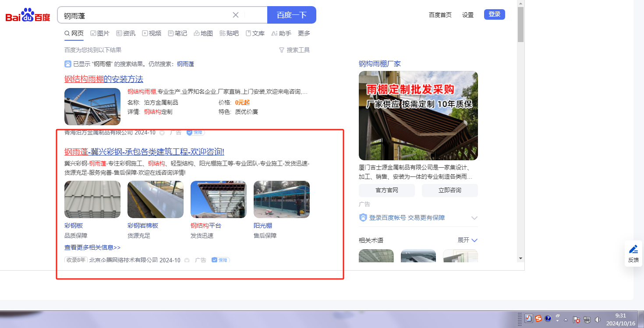Image resolution: width=644 pixels, height=328 pixels.
Task: Open the Ai 助手 tab
Action: click(281, 33)
